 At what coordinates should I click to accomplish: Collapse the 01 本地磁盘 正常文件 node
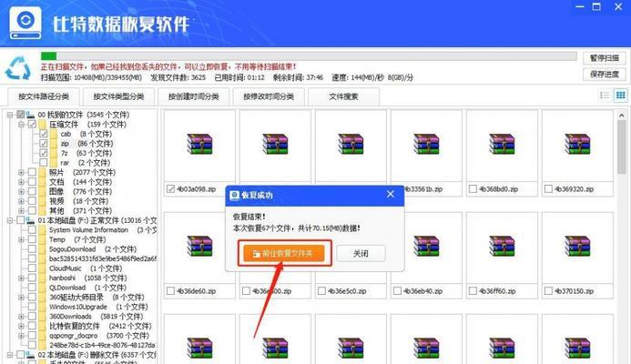click(x=10, y=220)
